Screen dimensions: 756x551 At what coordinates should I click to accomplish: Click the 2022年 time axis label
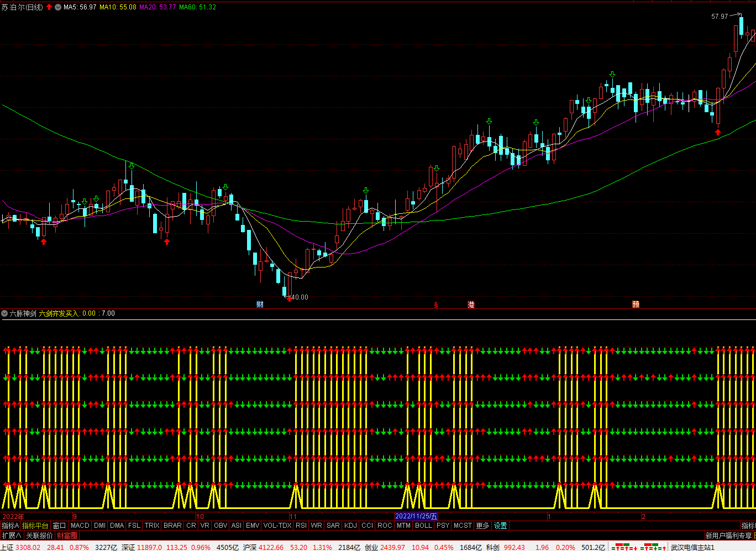(x=13, y=516)
